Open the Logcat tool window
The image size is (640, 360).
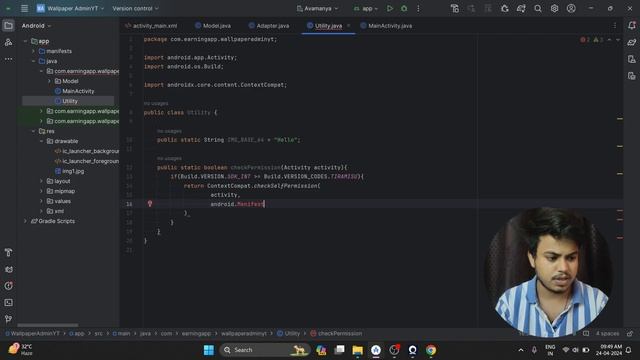(x=8, y=269)
